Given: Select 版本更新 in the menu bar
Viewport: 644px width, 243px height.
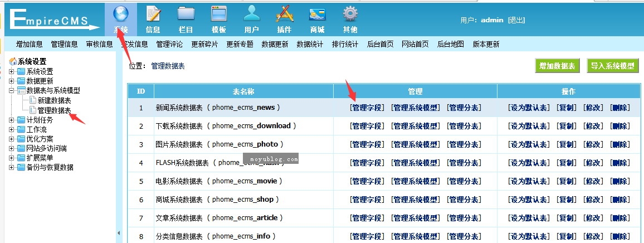Looking at the screenshot, I should click(486, 44).
